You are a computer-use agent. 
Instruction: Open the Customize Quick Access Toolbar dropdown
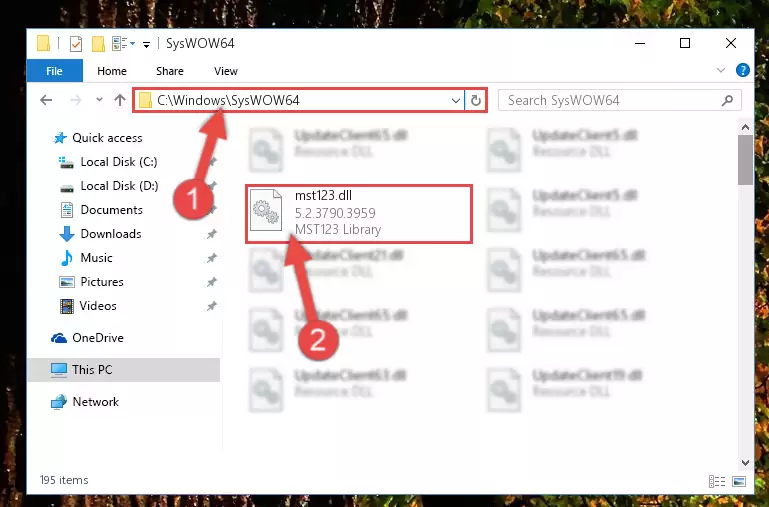pyautogui.click(x=146, y=45)
